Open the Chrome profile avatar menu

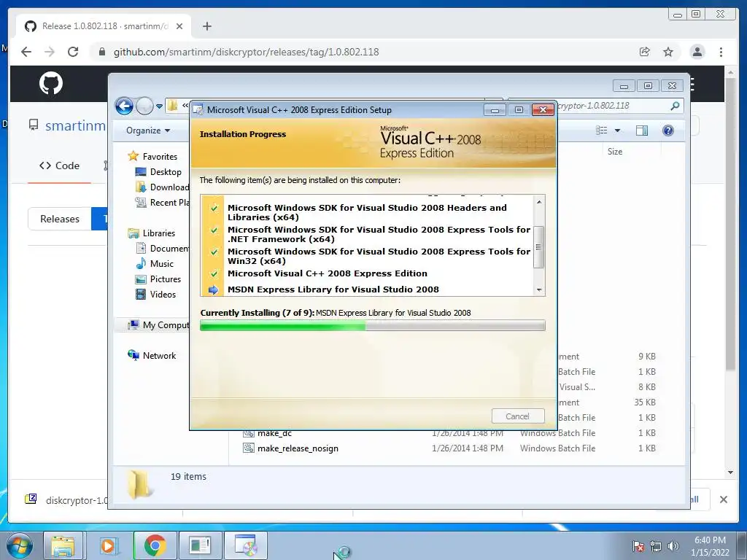coord(697,52)
